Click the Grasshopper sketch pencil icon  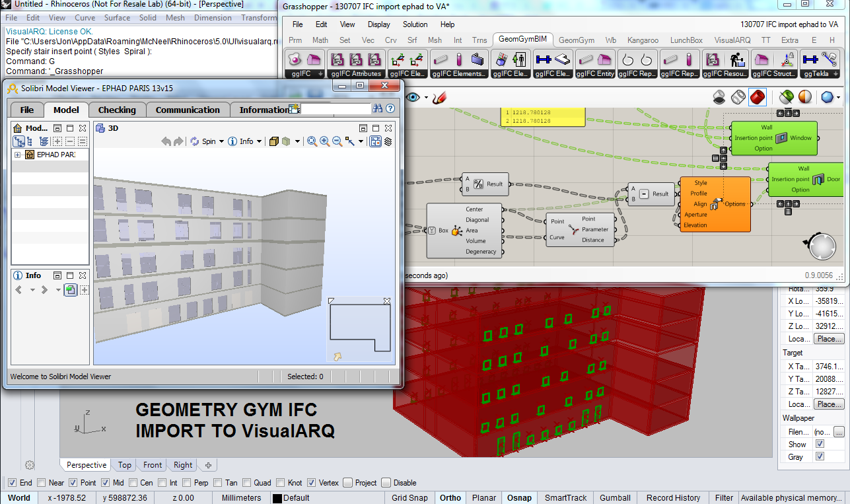pos(439,98)
